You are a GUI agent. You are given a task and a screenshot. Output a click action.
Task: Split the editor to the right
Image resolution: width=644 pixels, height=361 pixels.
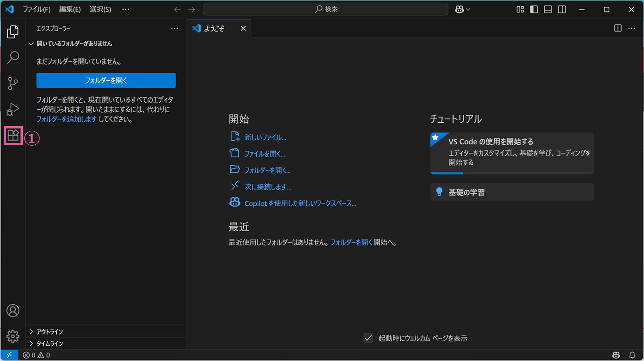pos(618,28)
